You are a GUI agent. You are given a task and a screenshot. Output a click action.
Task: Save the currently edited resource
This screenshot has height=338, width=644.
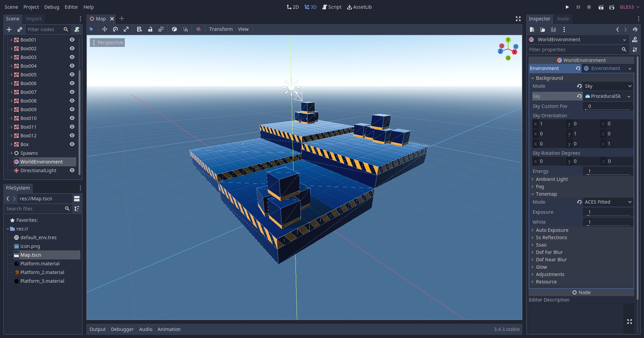tap(553, 29)
